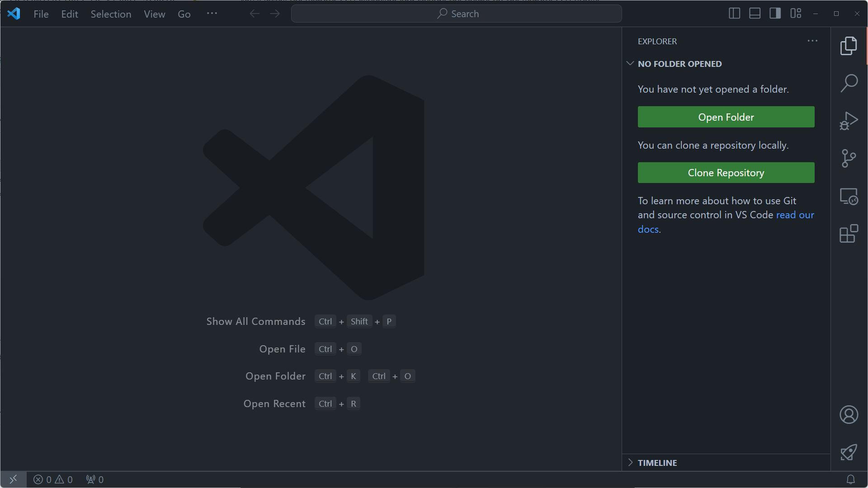
Task: Open the Customize Layout dropdown
Action: [795, 14]
